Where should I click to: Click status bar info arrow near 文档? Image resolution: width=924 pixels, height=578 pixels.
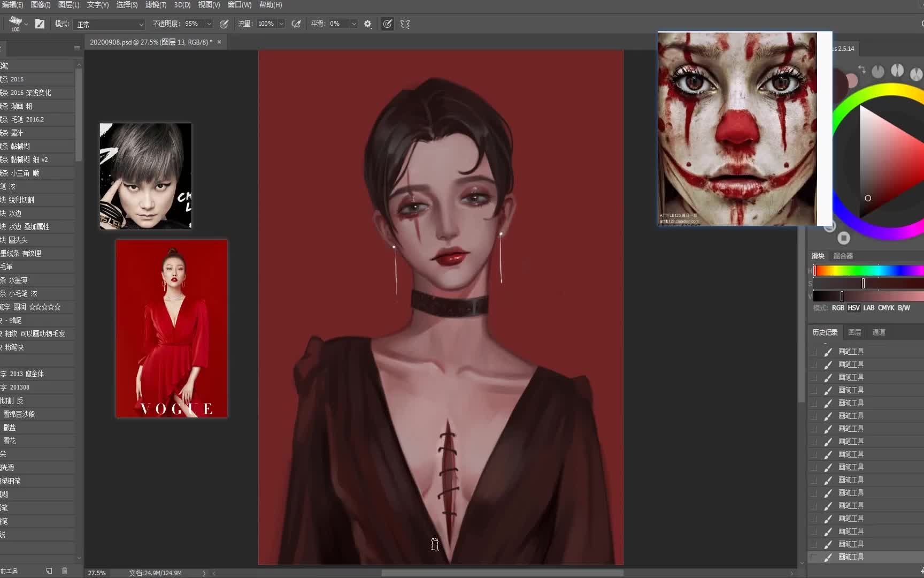204,573
